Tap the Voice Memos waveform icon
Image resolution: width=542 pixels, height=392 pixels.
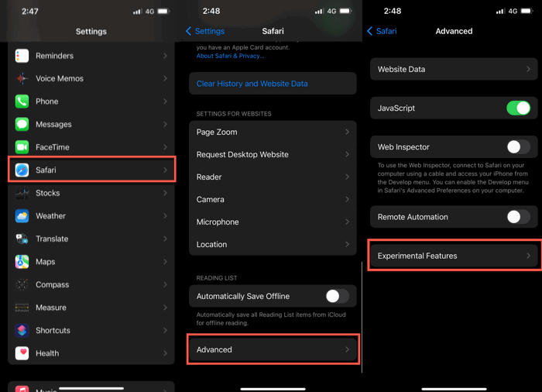coord(22,78)
